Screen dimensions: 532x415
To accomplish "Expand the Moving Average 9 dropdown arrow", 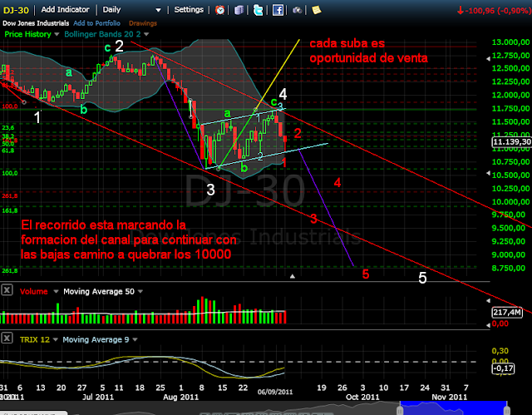I will click(x=135, y=339).
